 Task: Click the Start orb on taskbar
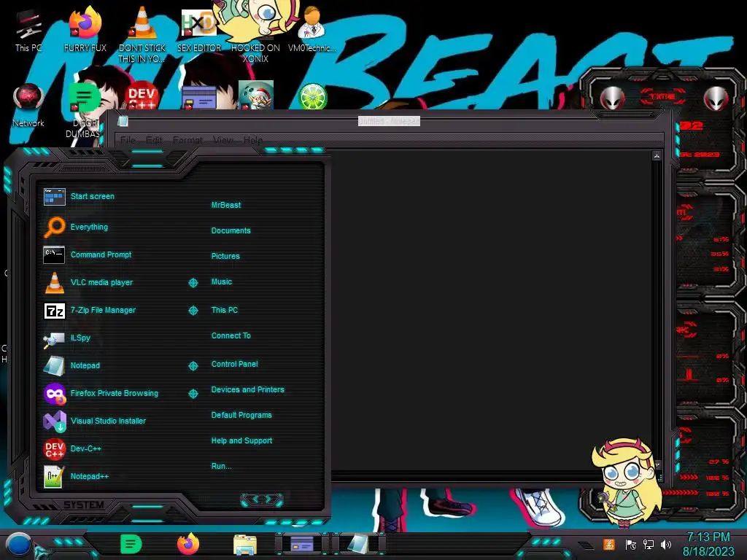tap(19, 545)
